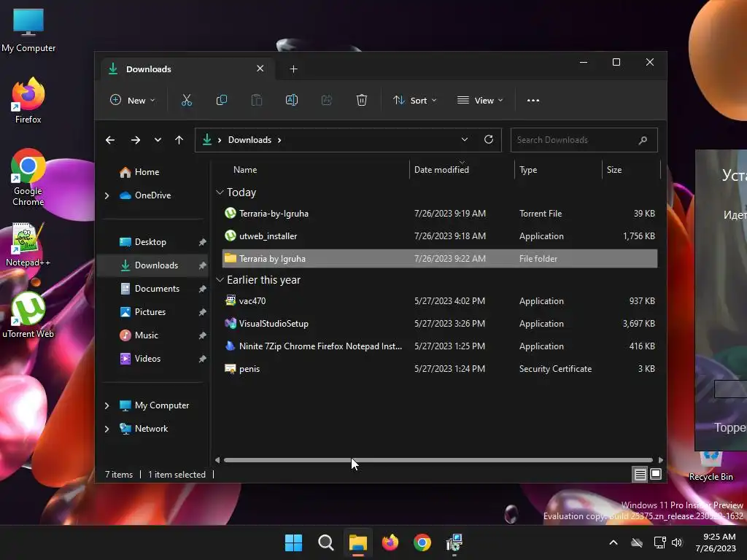Open Firefox desktop shortcut
This screenshot has height=560, width=747.
[x=28, y=101]
